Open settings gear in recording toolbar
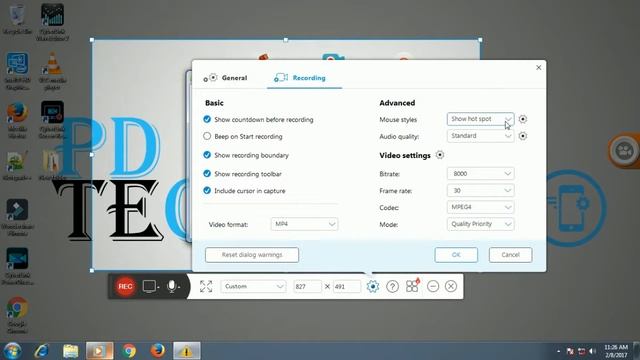This screenshot has height=360, width=640. tap(373, 287)
